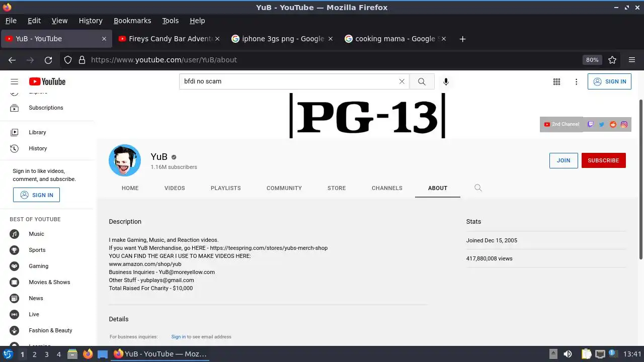Open the Sports category

point(47,250)
